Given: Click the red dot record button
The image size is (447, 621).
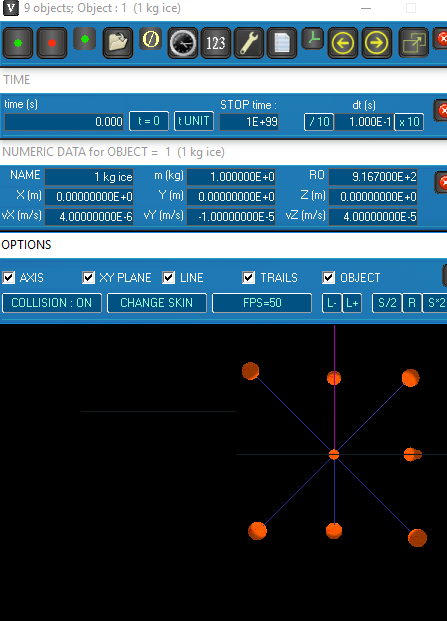Looking at the screenshot, I should click(x=52, y=43).
